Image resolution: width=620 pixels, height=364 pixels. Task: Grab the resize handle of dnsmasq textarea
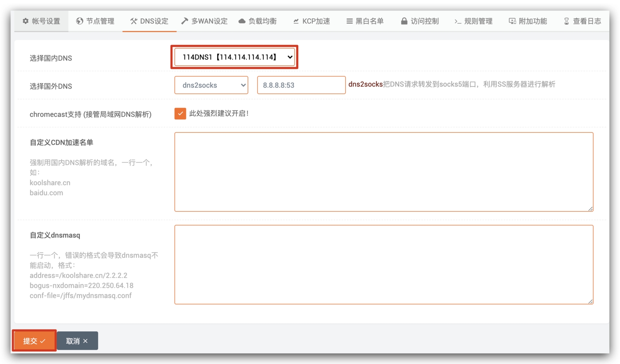[590, 301]
